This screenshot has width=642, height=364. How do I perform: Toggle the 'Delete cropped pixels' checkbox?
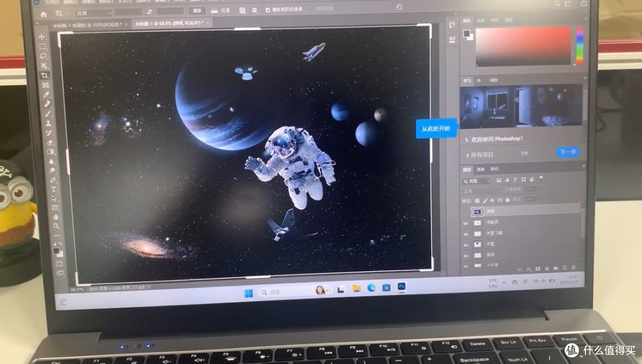pyautogui.click(x=267, y=10)
